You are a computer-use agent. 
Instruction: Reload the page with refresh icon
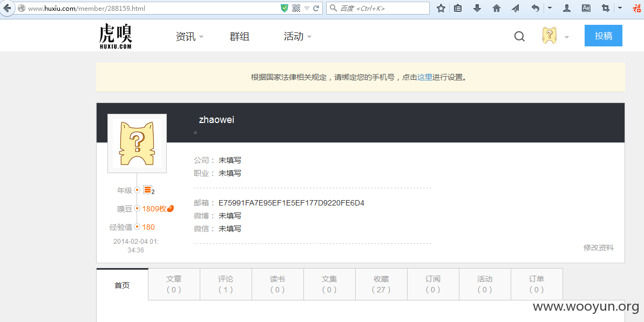(x=316, y=8)
